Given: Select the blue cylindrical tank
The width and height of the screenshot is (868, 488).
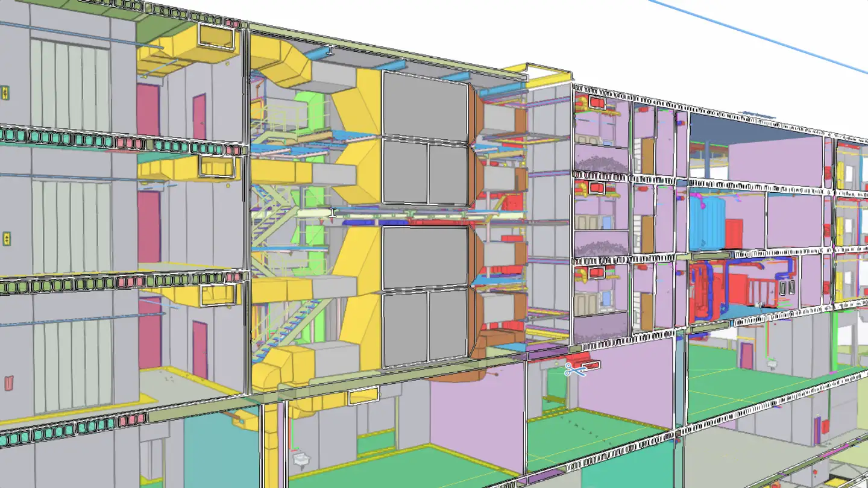Looking at the screenshot, I should tap(706, 223).
